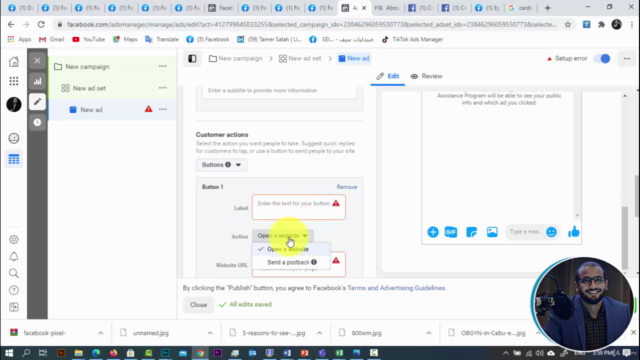Open Windows taskbar search

click(x=26, y=353)
